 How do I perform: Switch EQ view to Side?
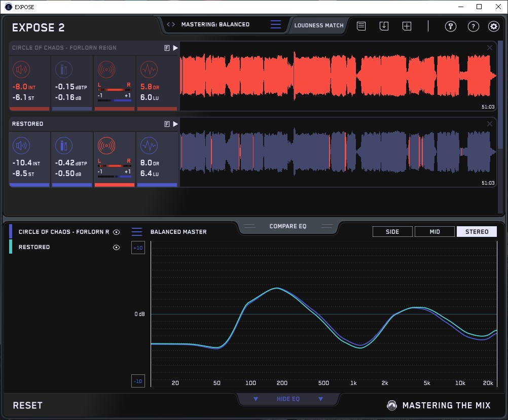(x=392, y=232)
